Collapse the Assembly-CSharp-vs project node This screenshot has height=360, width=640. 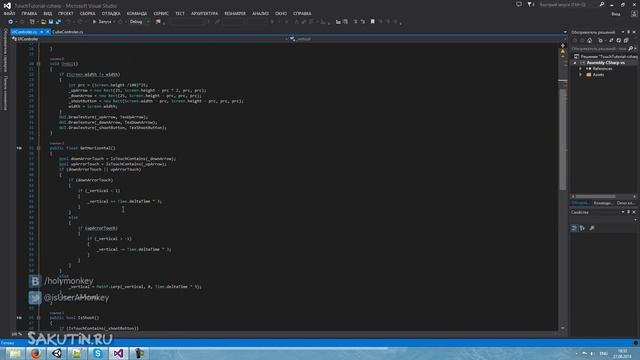(x=575, y=63)
